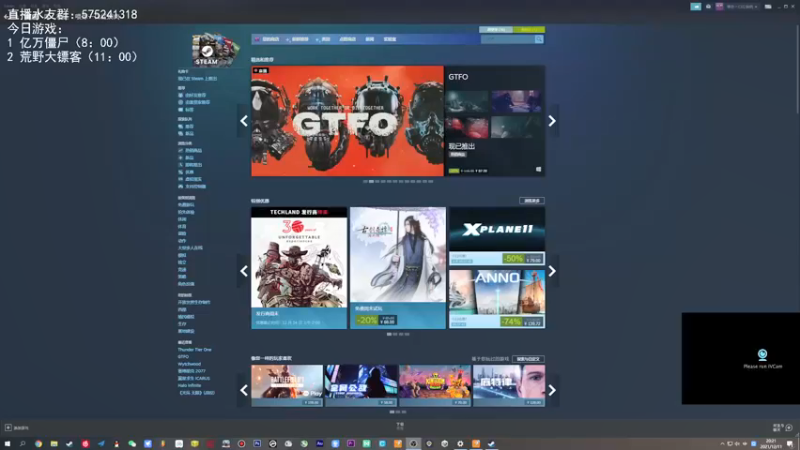
Task: Click the Steam gift card logo image
Action: coord(215,49)
